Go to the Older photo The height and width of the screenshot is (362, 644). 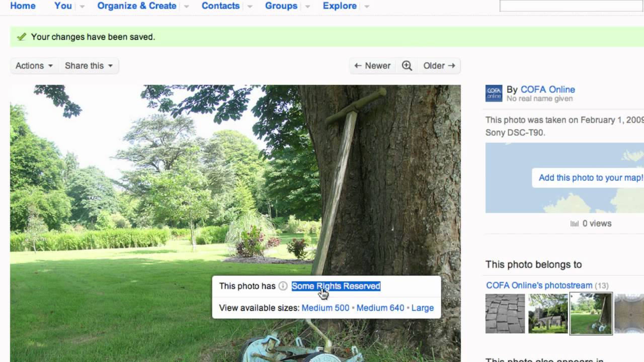(x=439, y=66)
